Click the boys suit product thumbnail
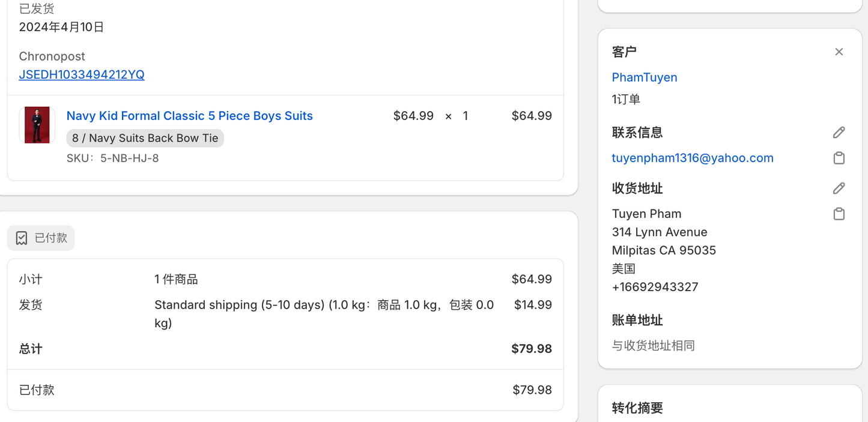 [x=37, y=125]
